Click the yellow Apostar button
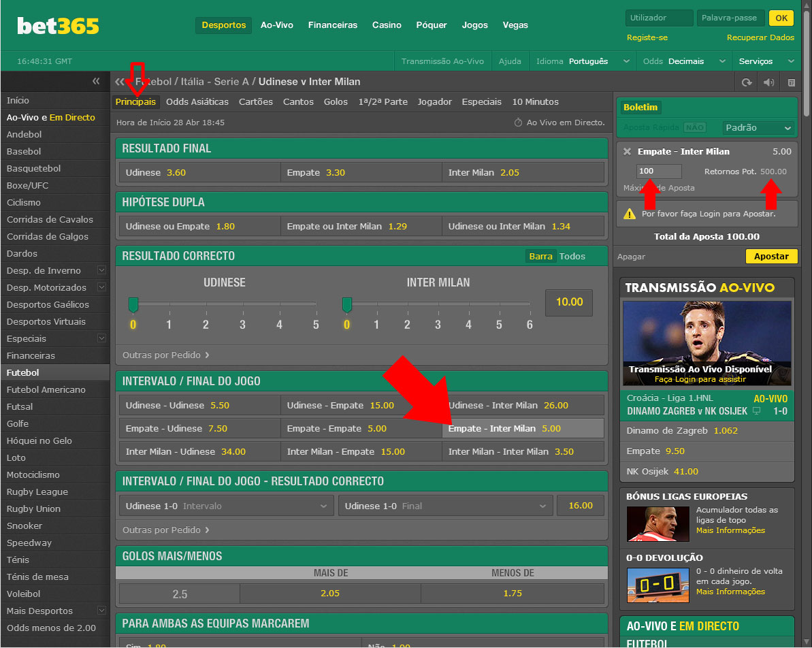Image resolution: width=812 pixels, height=648 pixels. (x=771, y=257)
